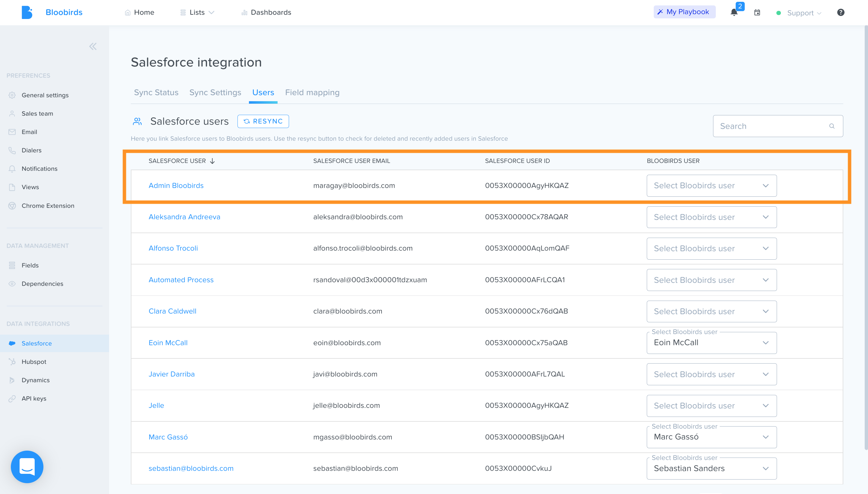Expand the Lists menu
Screen dimensions: 868x494
(x=197, y=13)
